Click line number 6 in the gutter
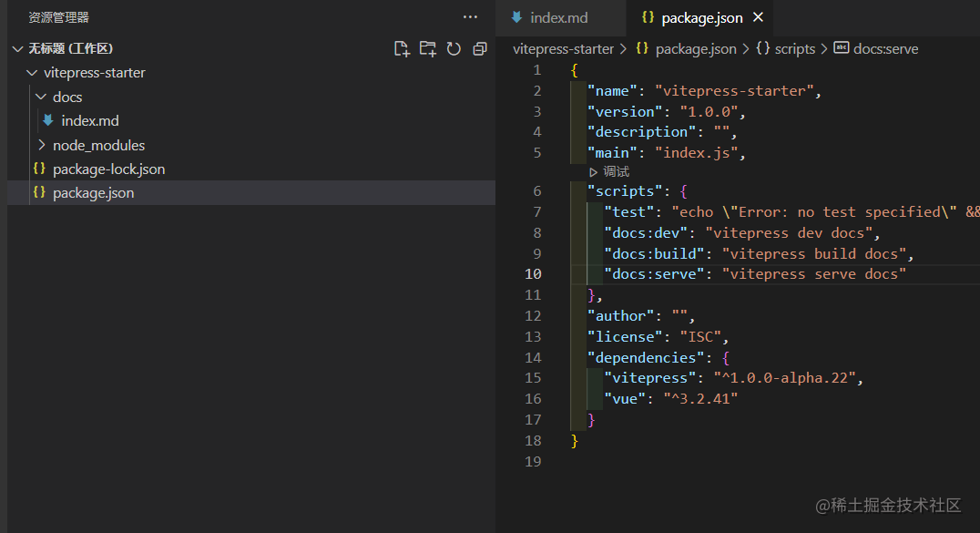The image size is (980, 533). click(536, 190)
